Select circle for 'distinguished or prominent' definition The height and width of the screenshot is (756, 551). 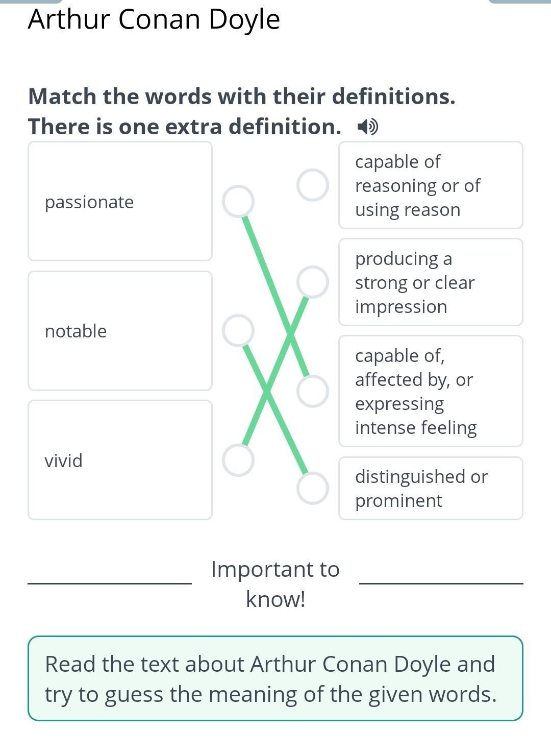[x=312, y=488]
